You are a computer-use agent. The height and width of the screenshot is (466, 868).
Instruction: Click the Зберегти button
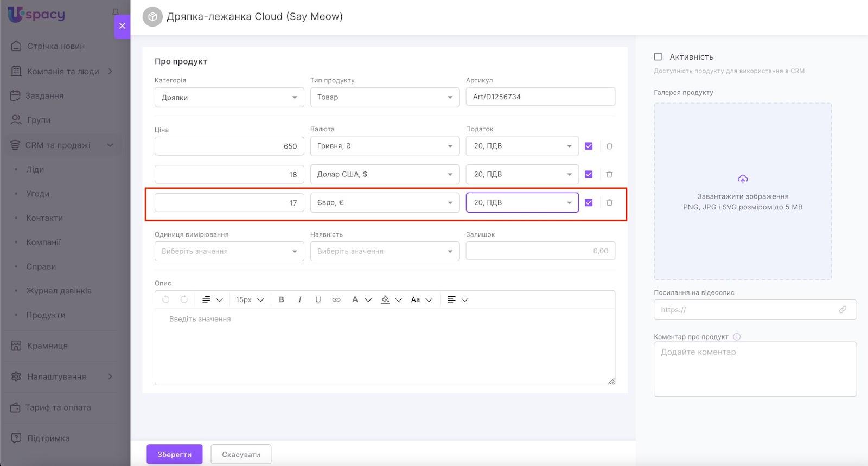point(174,454)
